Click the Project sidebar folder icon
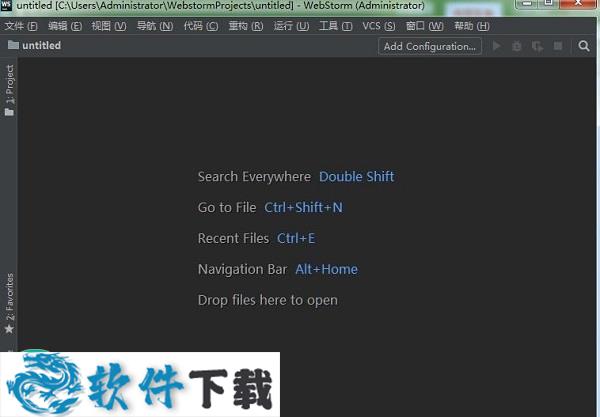 point(9,112)
